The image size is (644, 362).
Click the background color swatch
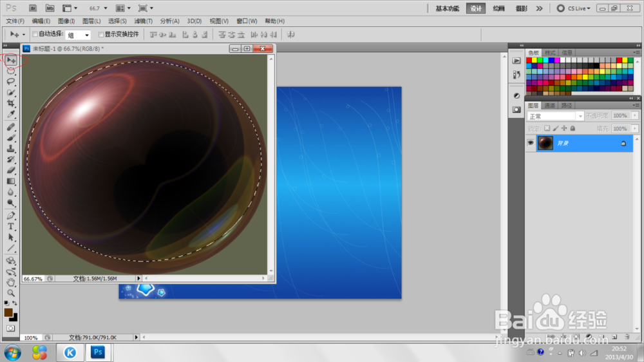(14, 318)
